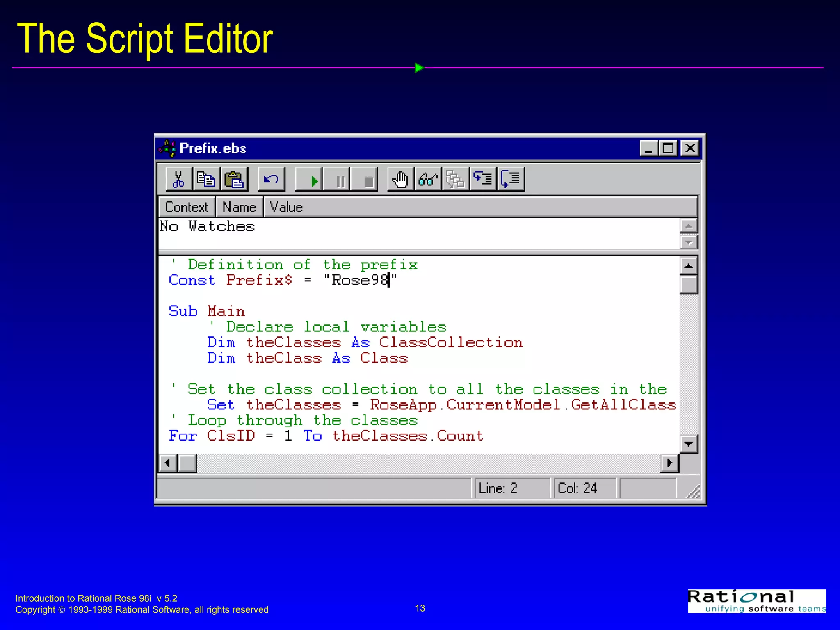Toggle breakpoint with the hand icon
Image resolution: width=840 pixels, height=630 pixels.
(401, 179)
